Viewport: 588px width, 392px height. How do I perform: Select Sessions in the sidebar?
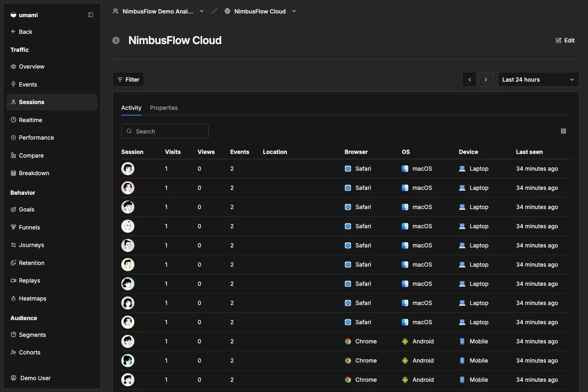pyautogui.click(x=52, y=102)
